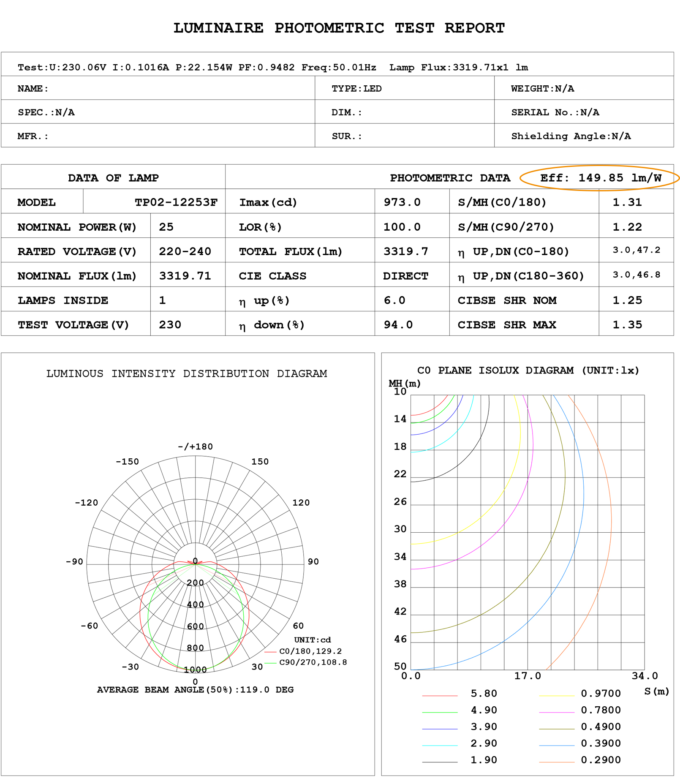The width and height of the screenshot is (680, 784).
Task: Click the NOMINAL POWER(W) label
Action: [77, 227]
